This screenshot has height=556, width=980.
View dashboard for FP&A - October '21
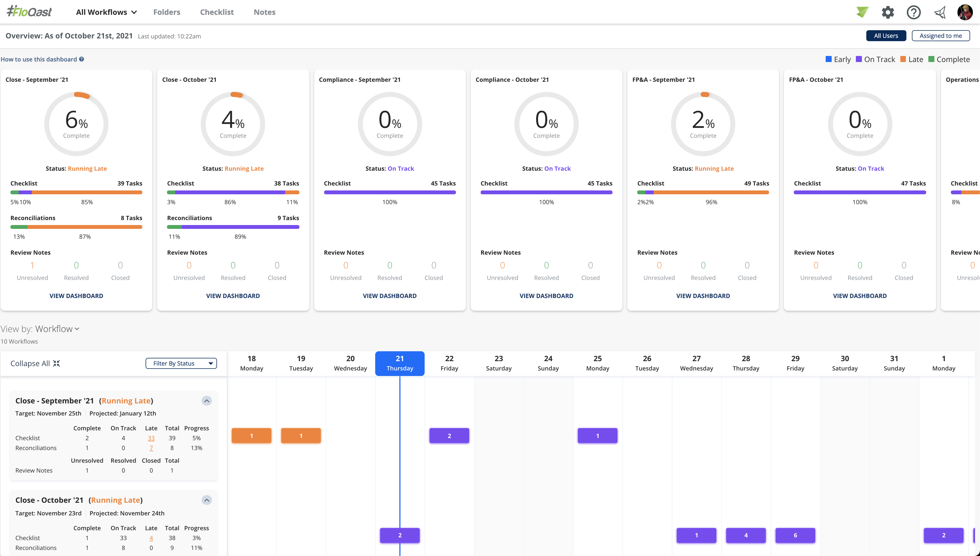[860, 296]
